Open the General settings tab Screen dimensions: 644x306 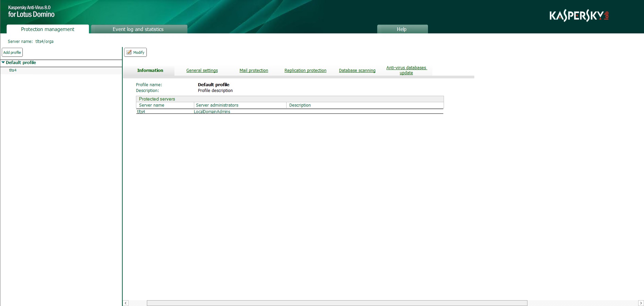coord(202,71)
